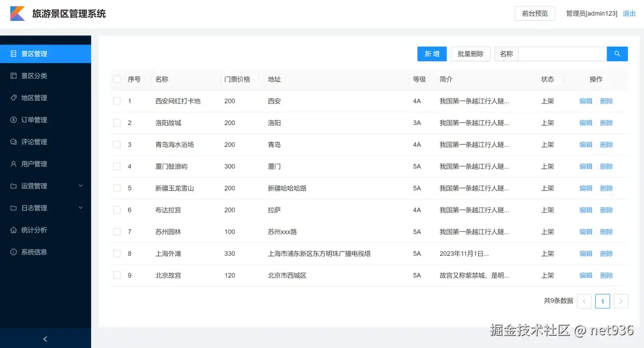Click the 前台预览 button
644x348 pixels.
535,13
